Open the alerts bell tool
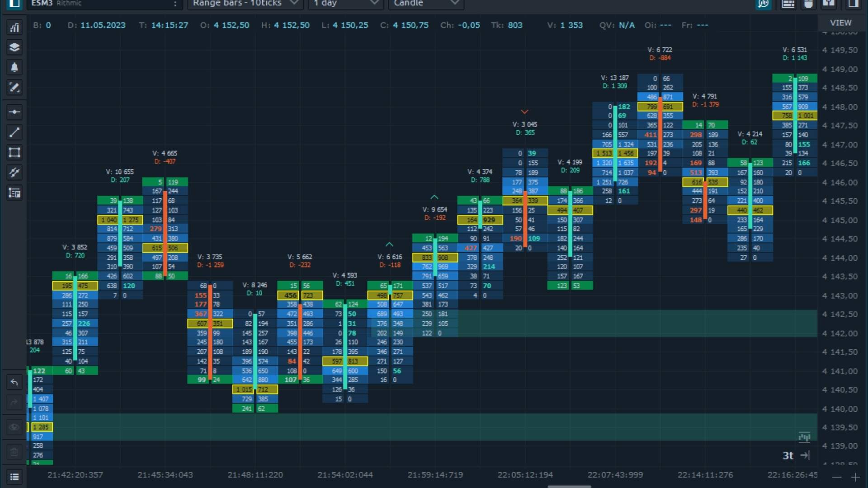The width and height of the screenshot is (868, 488). tap(14, 67)
